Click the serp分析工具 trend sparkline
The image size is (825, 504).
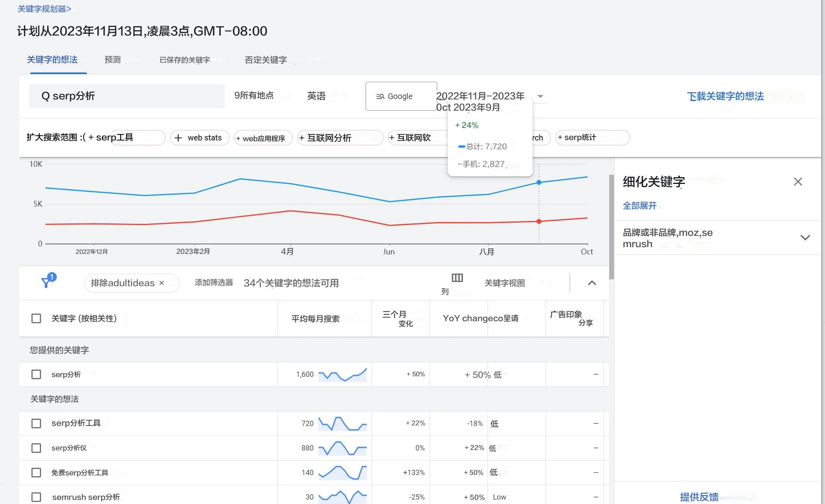(x=342, y=423)
